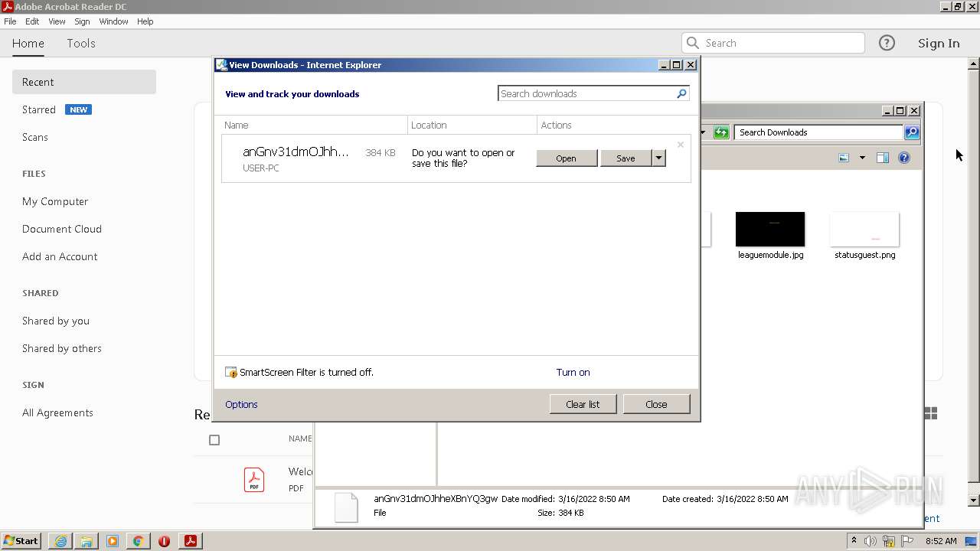The height and width of the screenshot is (551, 980).
Task: Select Starred in Acrobat sidebar
Action: pyautogui.click(x=39, y=109)
